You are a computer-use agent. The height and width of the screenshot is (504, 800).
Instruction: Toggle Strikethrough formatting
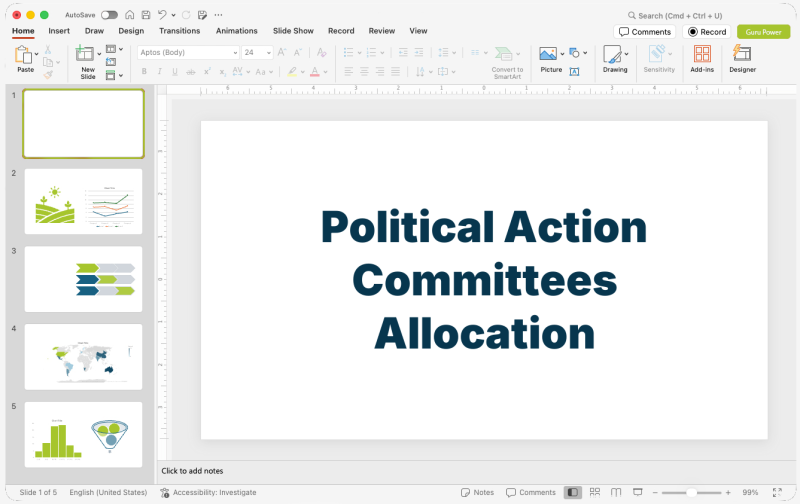coord(191,72)
